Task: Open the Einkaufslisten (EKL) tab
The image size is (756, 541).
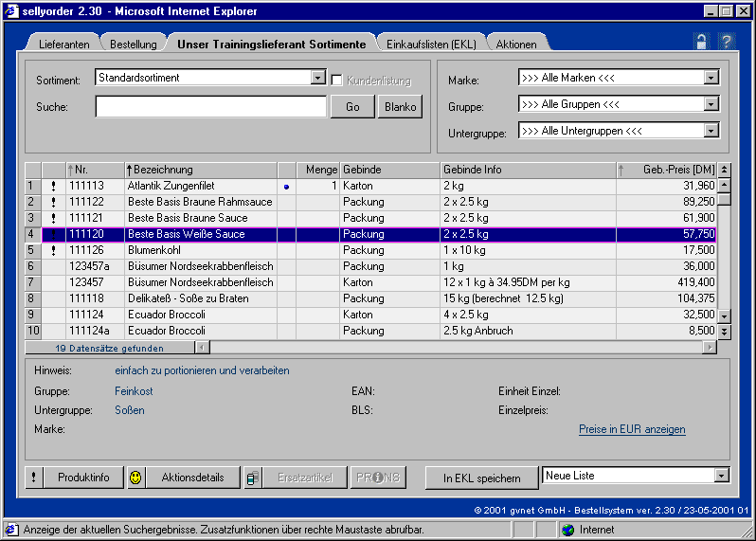Action: coord(431,45)
